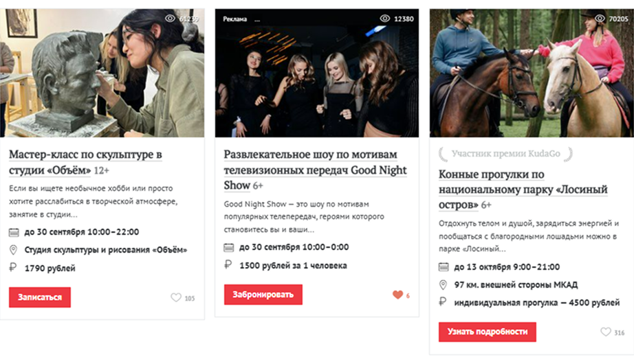Click the Узнать подробности button
Image resolution: width=634 pixels, height=364 pixels.
[x=488, y=332]
